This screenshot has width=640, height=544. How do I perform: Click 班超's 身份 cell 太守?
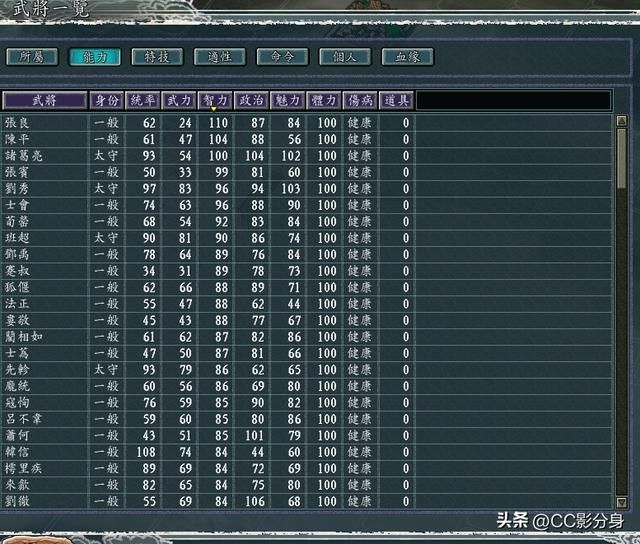click(106, 238)
